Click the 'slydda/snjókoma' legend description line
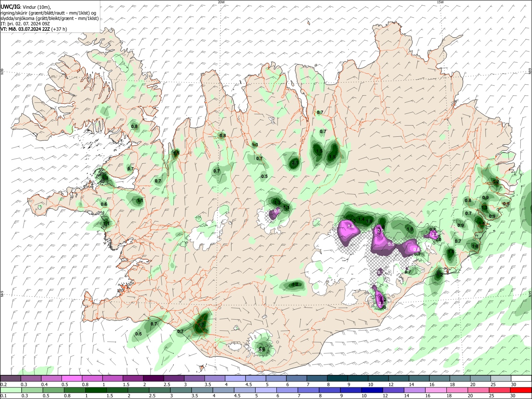Viewport: 532px width, 399px height. (x=49, y=18)
